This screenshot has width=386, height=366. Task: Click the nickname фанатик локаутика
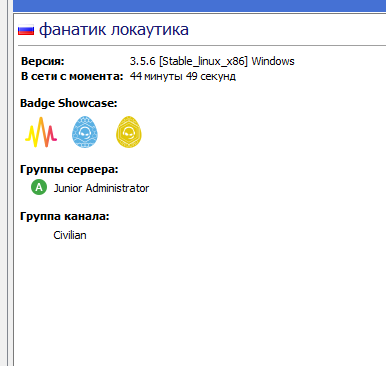click(114, 30)
